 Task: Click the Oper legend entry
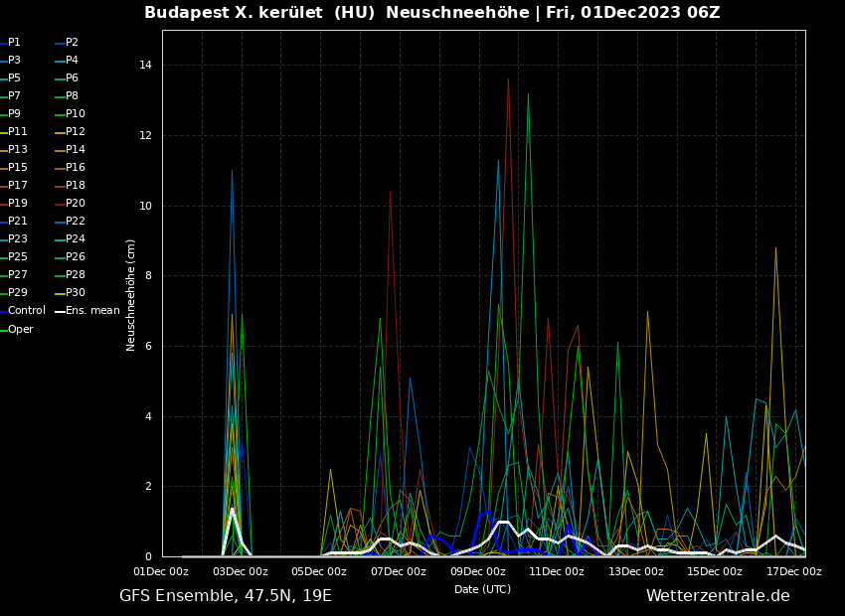click(x=20, y=330)
